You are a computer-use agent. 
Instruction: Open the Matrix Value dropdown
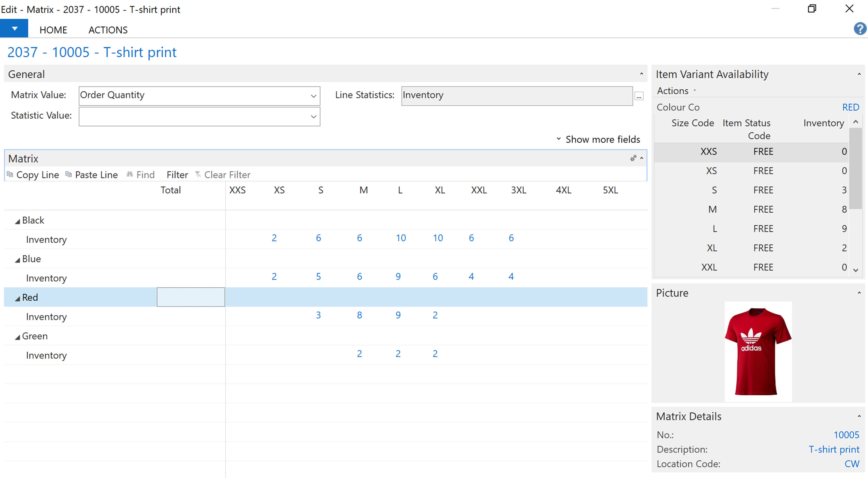[313, 96]
